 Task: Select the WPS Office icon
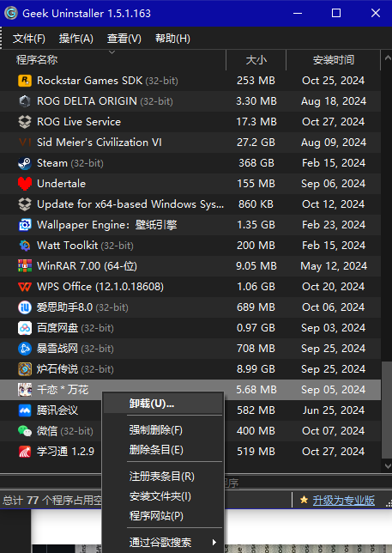[25, 287]
